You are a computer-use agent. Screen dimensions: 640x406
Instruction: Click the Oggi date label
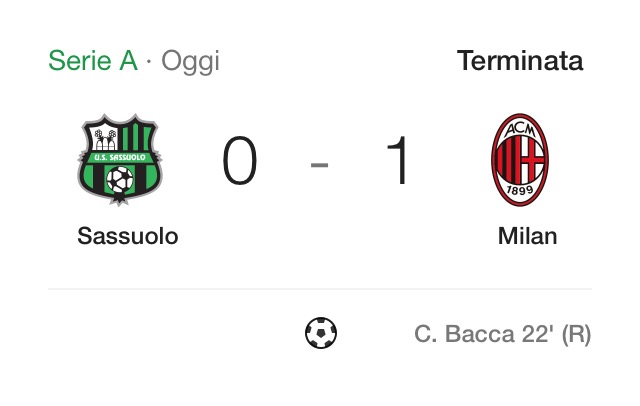click(191, 62)
